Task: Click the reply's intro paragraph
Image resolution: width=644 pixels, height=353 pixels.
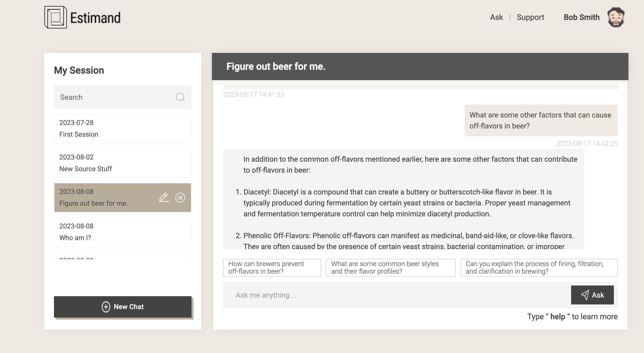Action: point(410,165)
